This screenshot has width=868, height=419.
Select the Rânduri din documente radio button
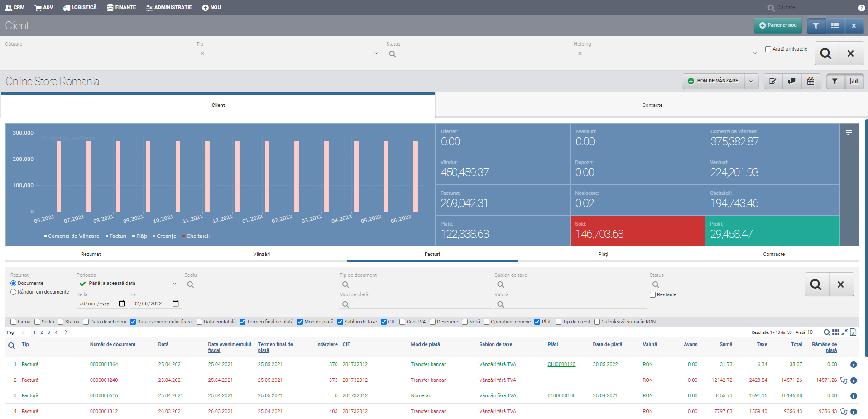pyautogui.click(x=14, y=292)
